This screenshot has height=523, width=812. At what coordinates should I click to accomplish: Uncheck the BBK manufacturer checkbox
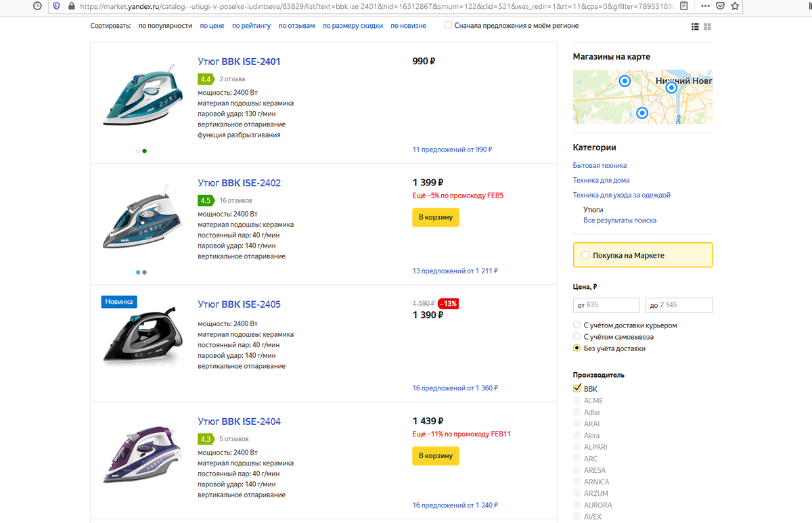coord(577,388)
